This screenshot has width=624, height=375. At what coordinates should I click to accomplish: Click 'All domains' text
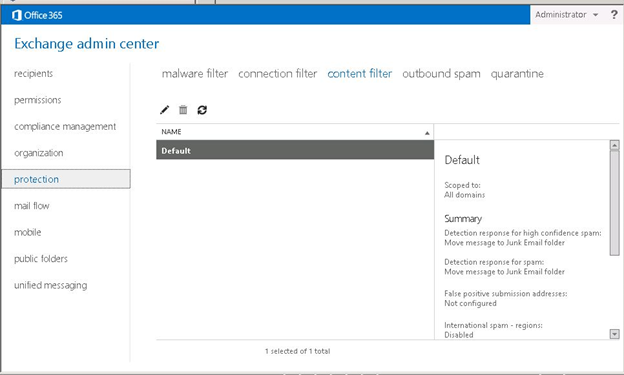(464, 195)
